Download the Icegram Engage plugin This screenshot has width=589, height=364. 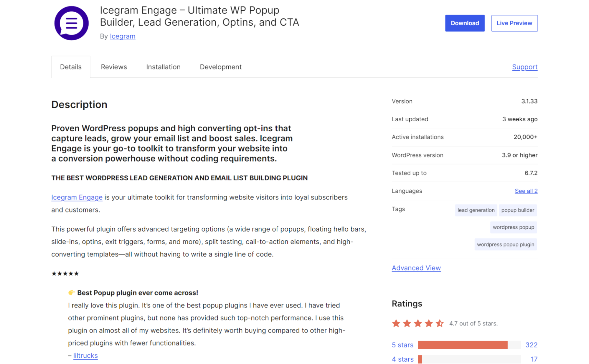point(464,23)
